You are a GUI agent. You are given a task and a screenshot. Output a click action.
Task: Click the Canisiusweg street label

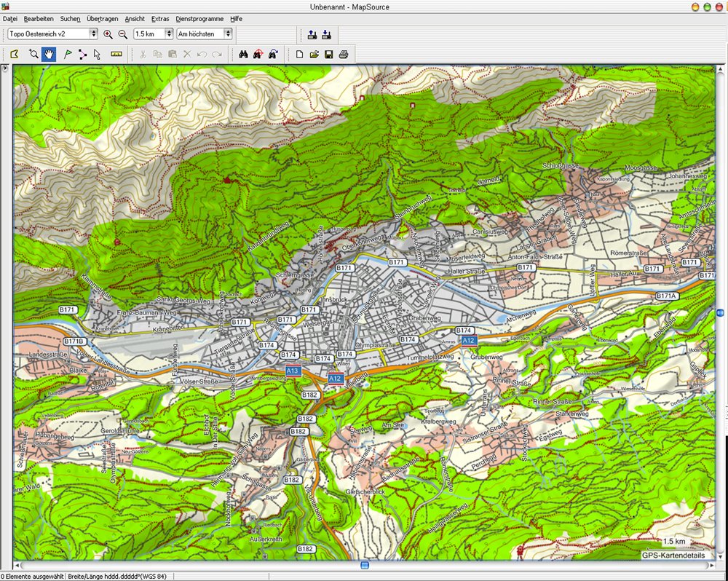[490, 232]
